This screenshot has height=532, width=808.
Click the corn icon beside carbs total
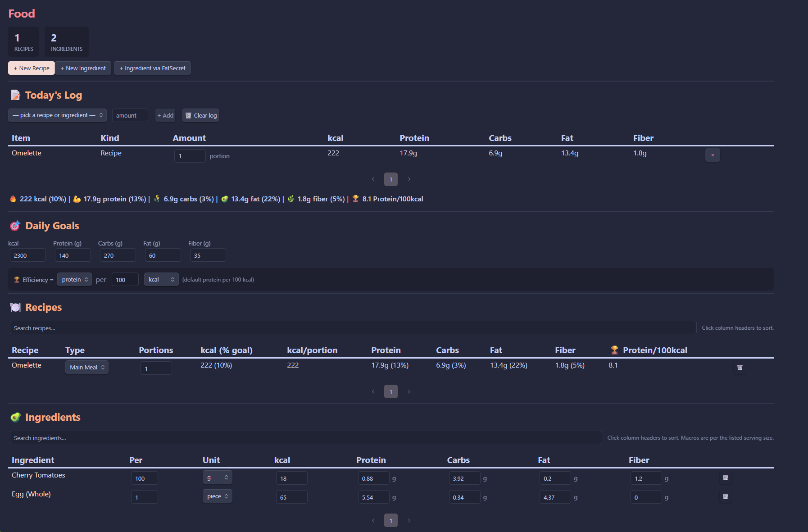(157, 199)
